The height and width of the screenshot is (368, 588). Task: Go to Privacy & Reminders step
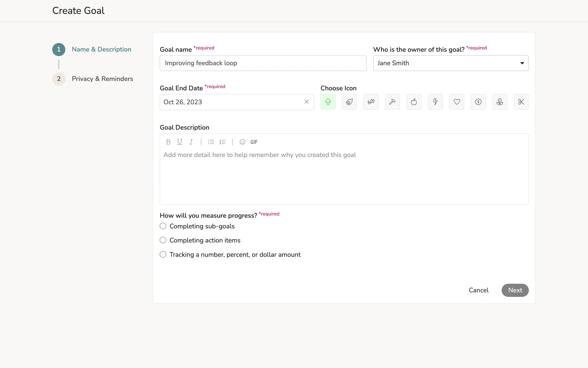coord(102,79)
